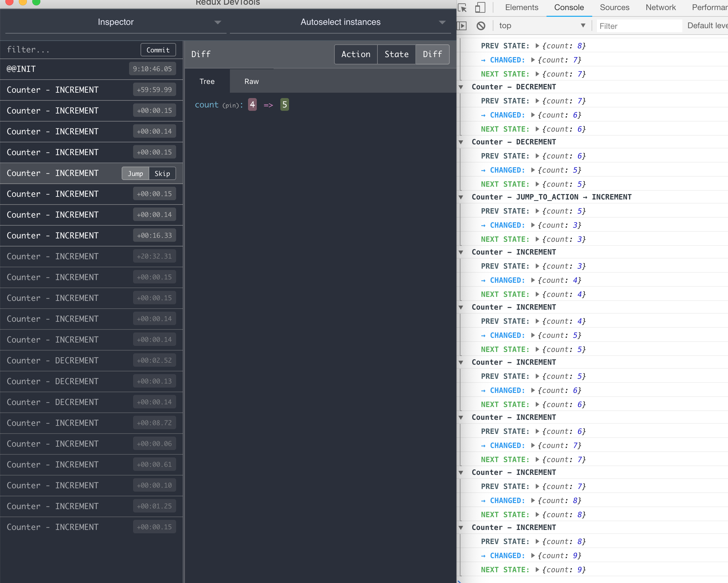The width and height of the screenshot is (728, 583).
Task: Expand the PREV STATE count 8 object
Action: 537,46
